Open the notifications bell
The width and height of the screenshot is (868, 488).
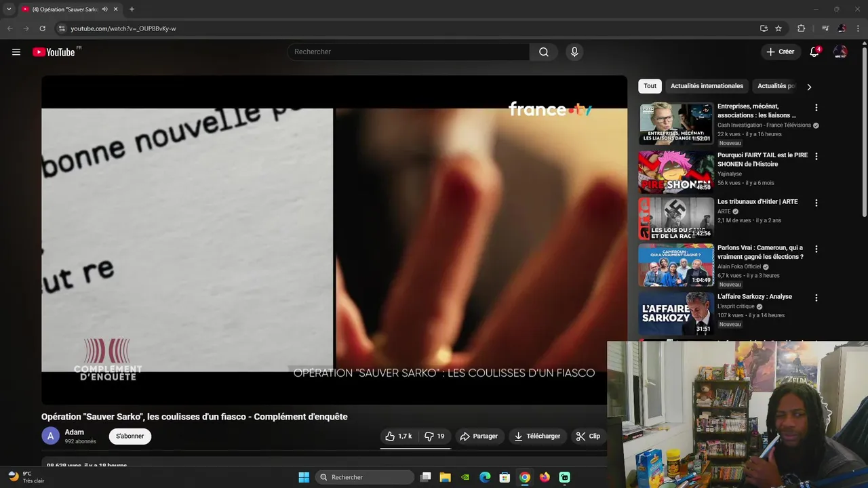click(814, 52)
